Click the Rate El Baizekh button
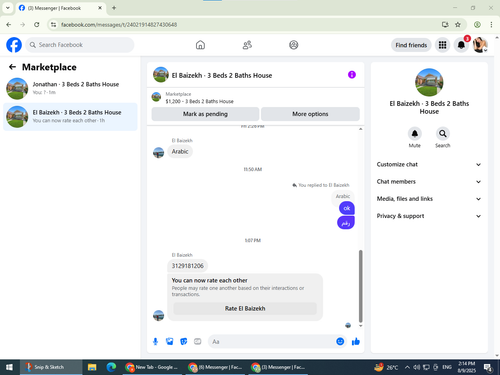Image resolution: width=500 pixels, height=375 pixels. (245, 309)
